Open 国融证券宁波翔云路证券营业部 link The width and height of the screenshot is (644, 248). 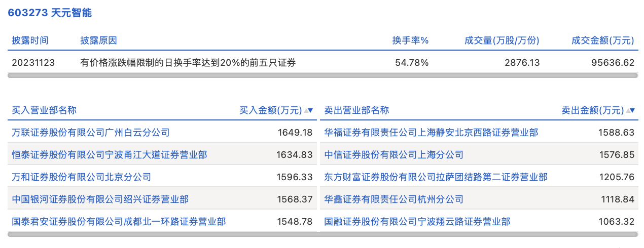pos(417,221)
